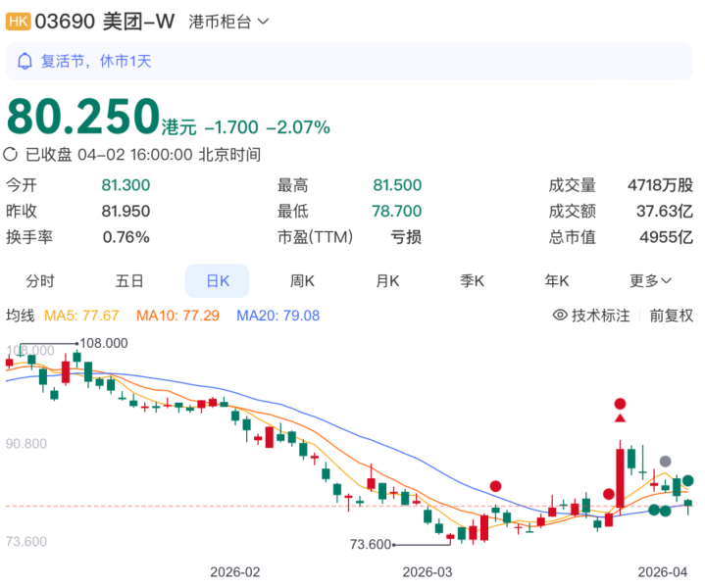Switch to the 分时 tab

tap(40, 281)
